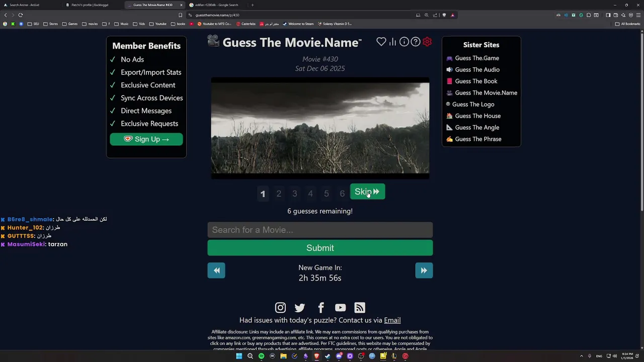Image resolution: width=644 pixels, height=362 pixels.
Task: Go to next game with fast-forward button
Action: click(x=424, y=270)
